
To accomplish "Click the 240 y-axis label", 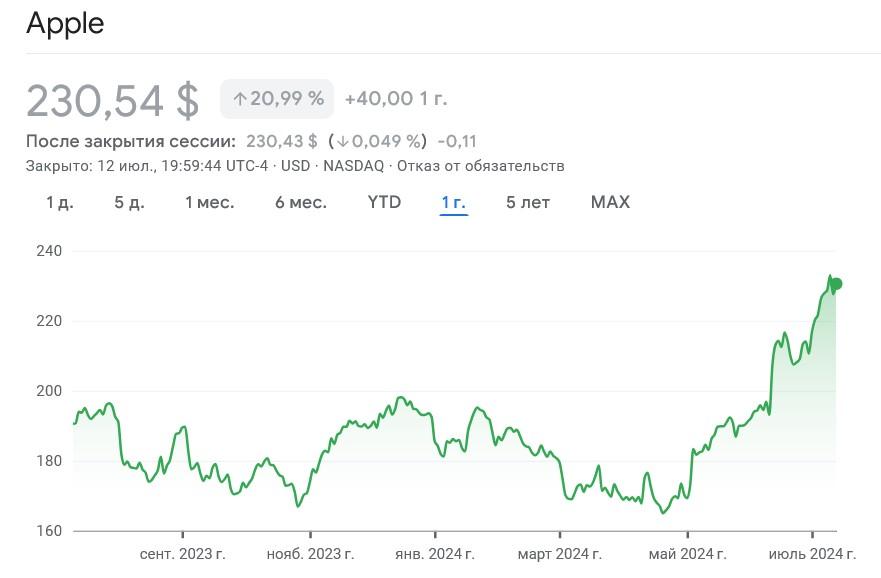I will [x=49, y=251].
